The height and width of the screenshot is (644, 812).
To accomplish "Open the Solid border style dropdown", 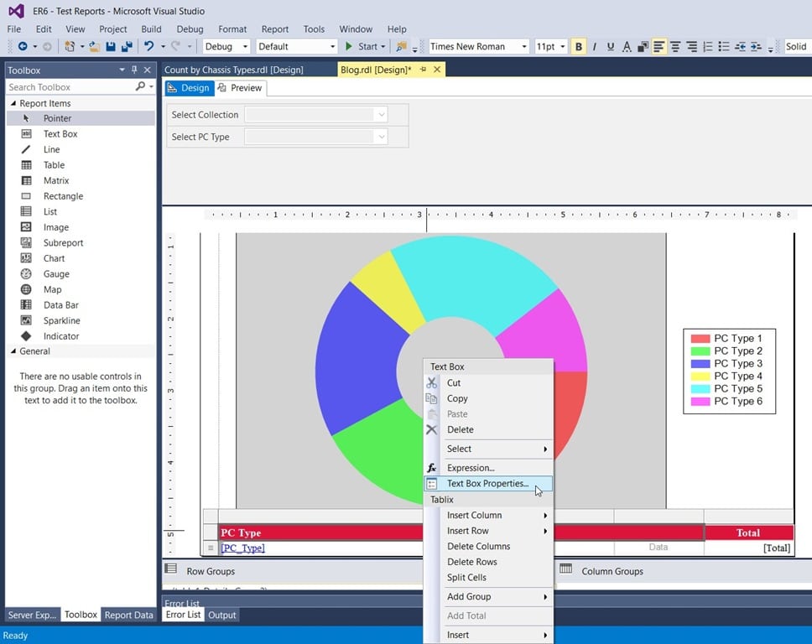I will tap(798, 47).
